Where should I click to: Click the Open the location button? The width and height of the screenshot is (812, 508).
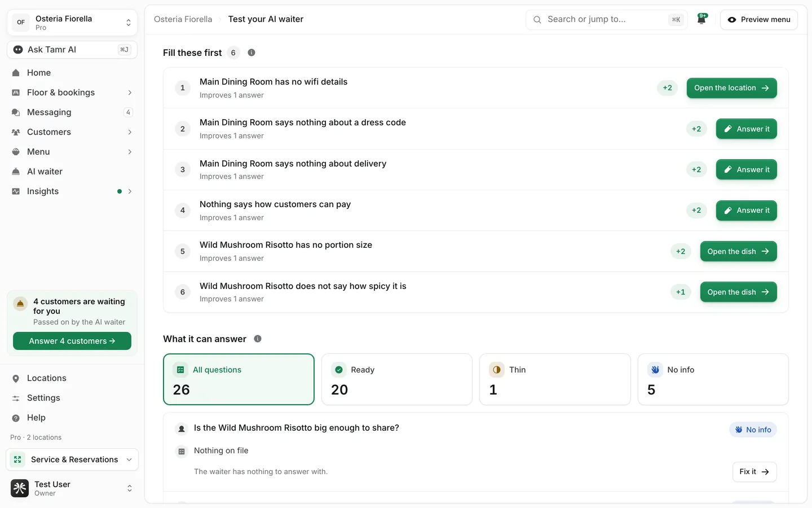point(731,88)
